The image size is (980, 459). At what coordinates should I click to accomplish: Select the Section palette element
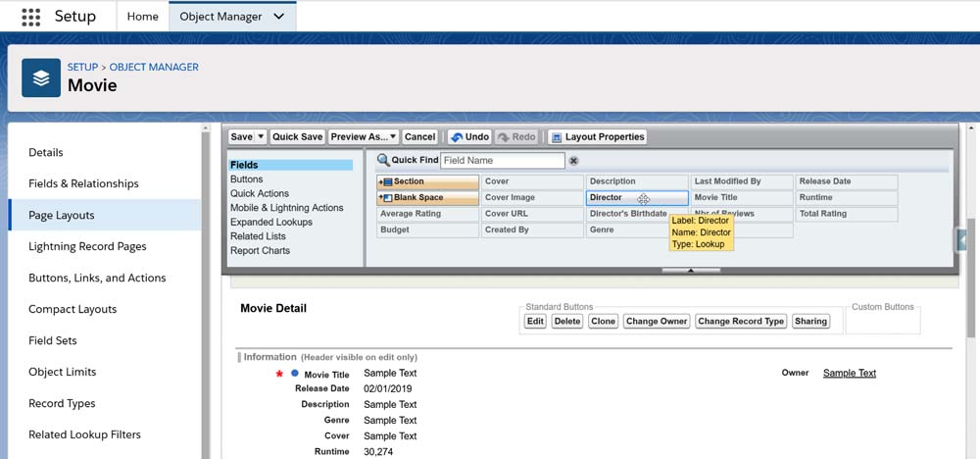tap(428, 181)
